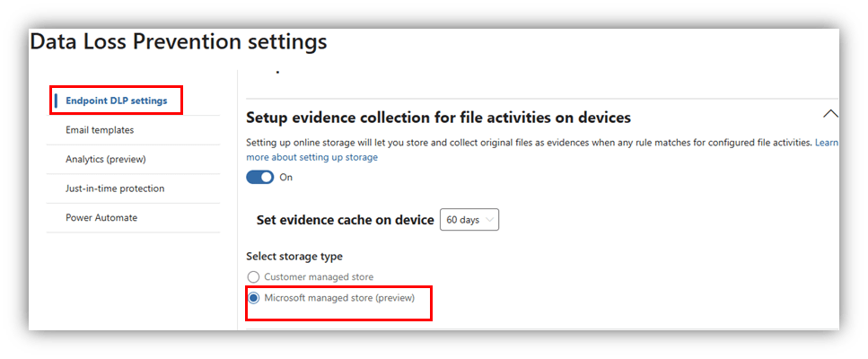Open Analytics (preview) settings page

coord(106,159)
